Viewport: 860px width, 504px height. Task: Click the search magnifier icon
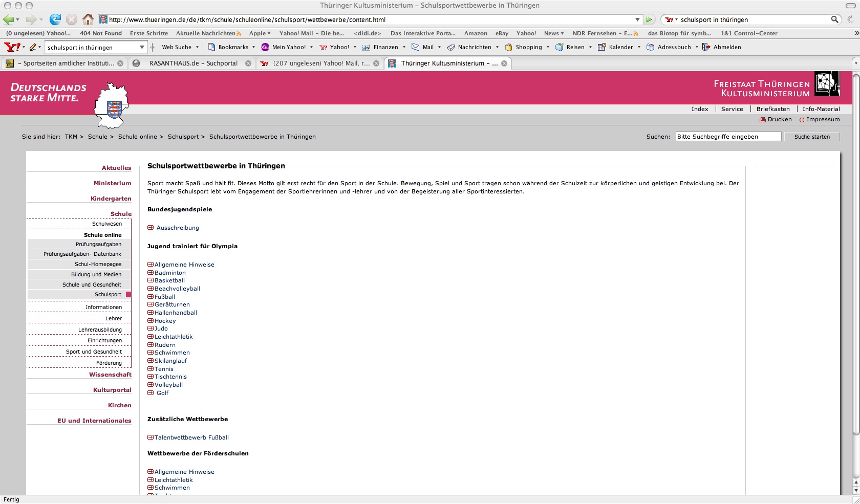click(x=834, y=19)
